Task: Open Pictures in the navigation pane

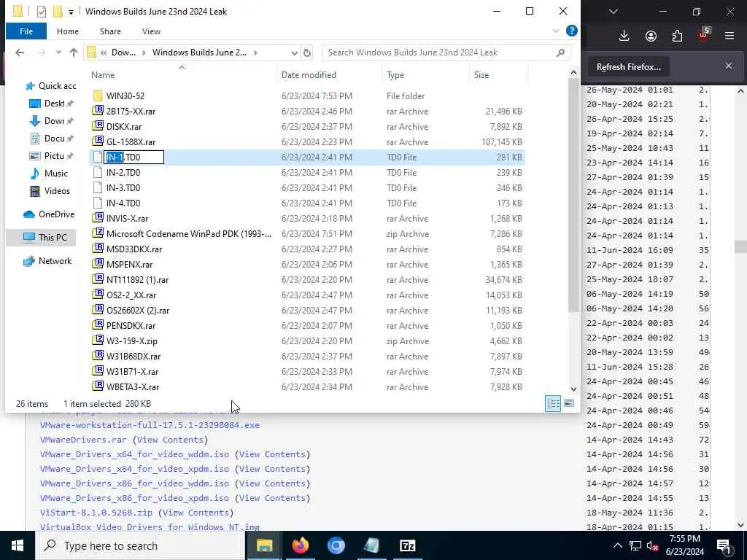Action: [x=52, y=156]
